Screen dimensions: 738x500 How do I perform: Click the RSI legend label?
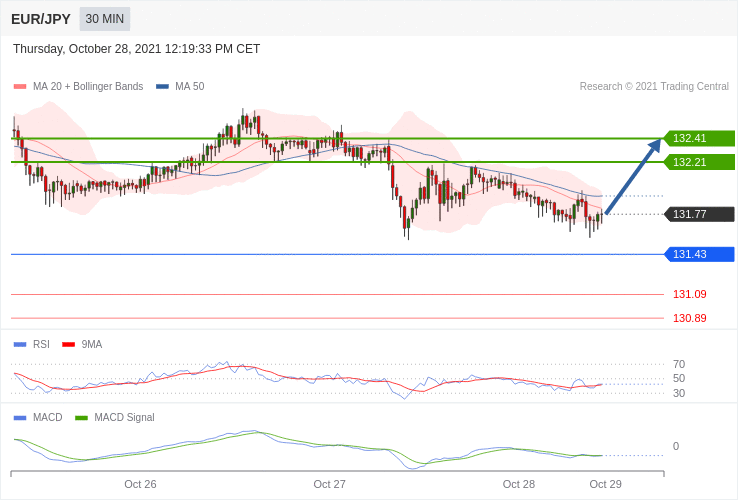pyautogui.click(x=41, y=345)
